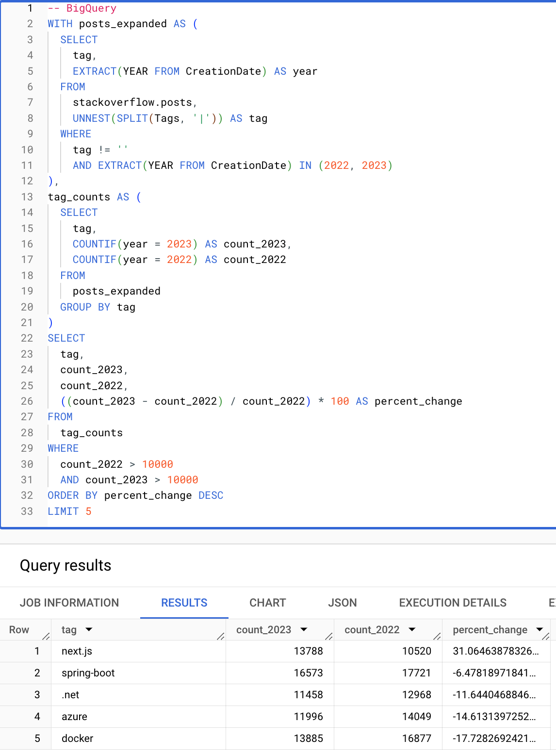556x756 pixels.
Task: Select the docker tag cell
Action: tap(77, 738)
